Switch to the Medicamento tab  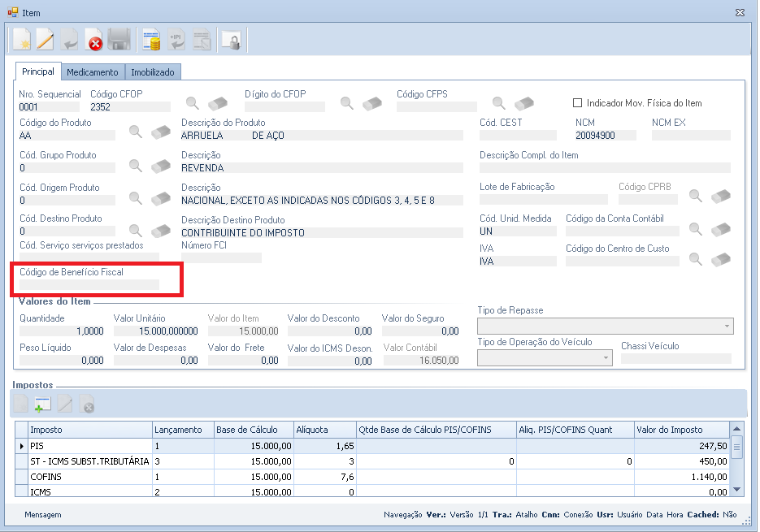coord(93,72)
